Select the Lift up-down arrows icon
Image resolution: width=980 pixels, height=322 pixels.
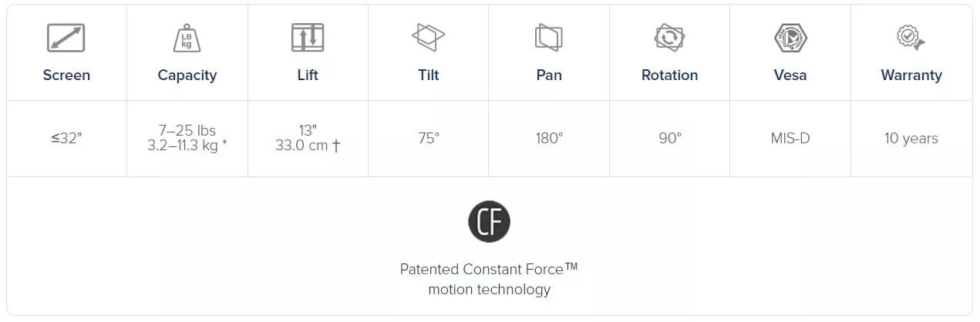pyautogui.click(x=308, y=38)
